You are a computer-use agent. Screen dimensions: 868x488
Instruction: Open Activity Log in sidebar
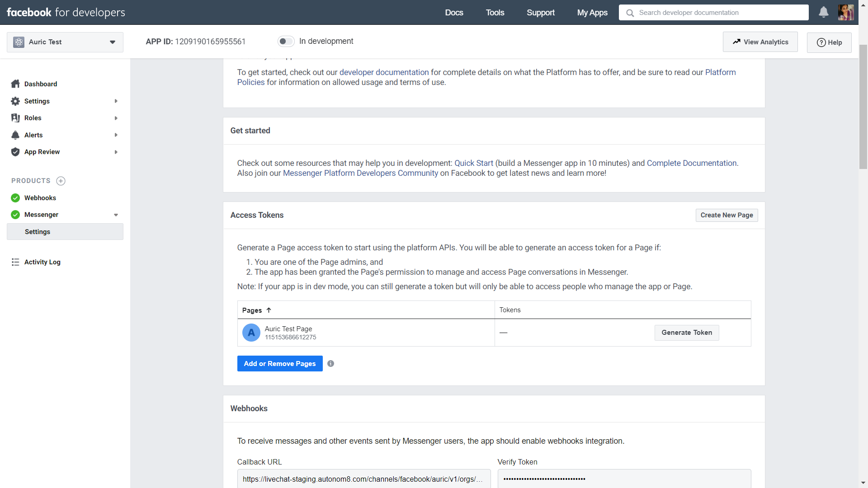click(x=42, y=262)
